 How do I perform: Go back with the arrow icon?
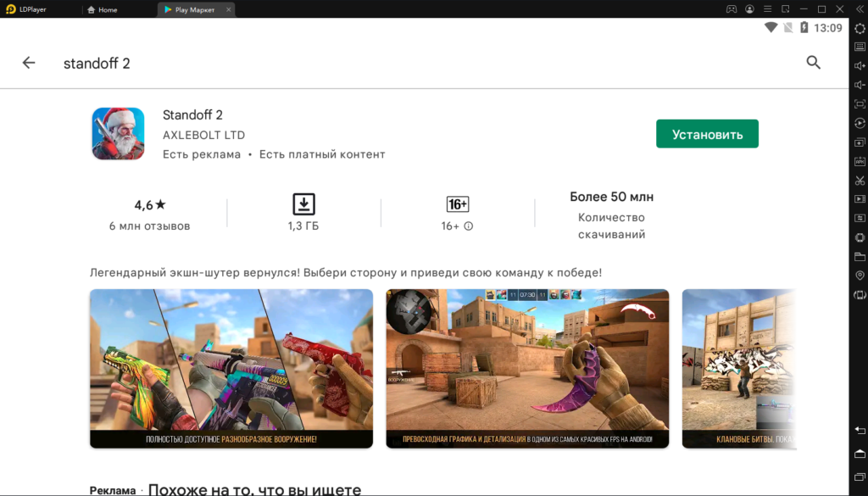(x=29, y=63)
